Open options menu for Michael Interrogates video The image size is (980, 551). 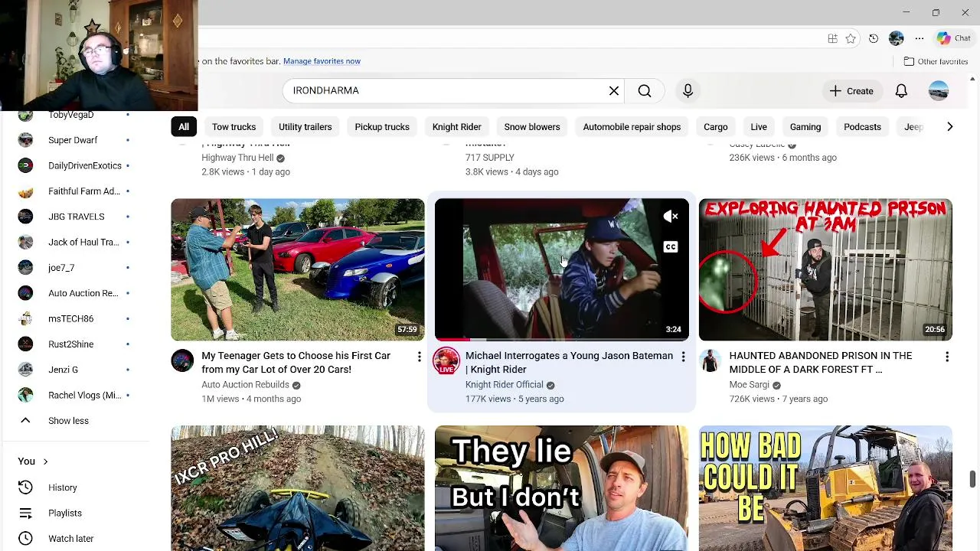pyautogui.click(x=683, y=357)
